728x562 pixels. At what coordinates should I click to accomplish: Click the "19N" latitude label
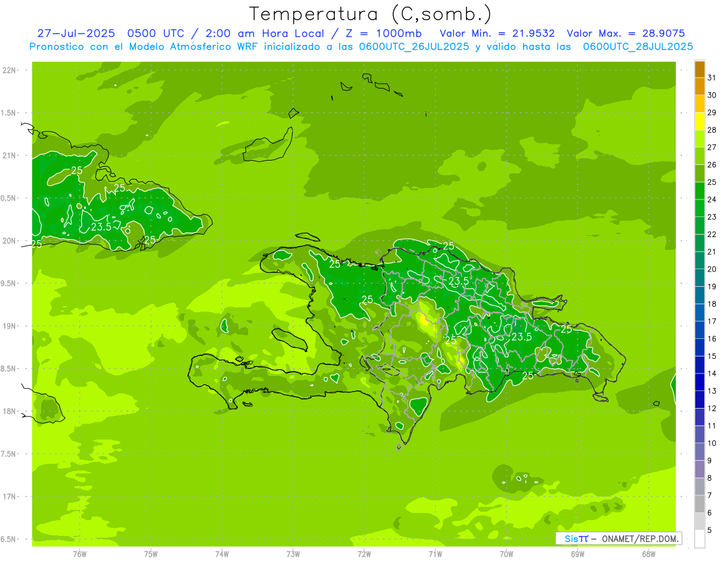click(x=9, y=326)
